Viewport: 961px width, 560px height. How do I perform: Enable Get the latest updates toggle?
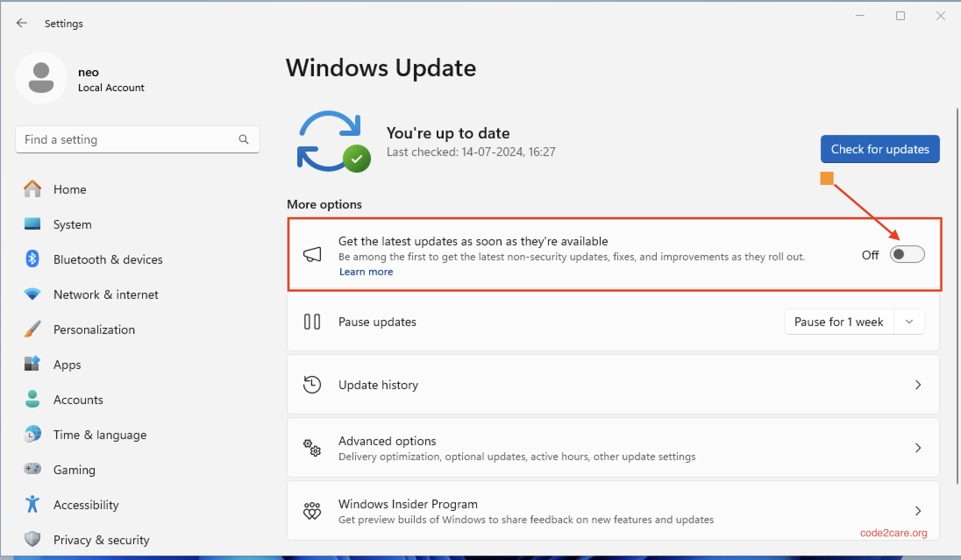pos(907,254)
